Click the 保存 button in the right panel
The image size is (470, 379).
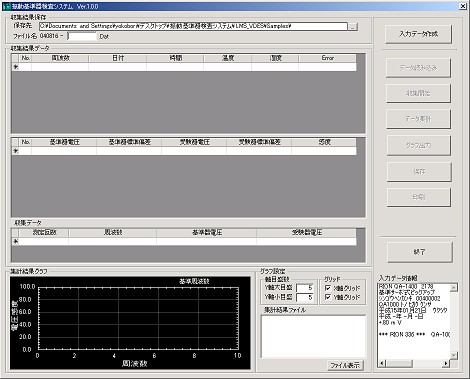tap(419, 172)
